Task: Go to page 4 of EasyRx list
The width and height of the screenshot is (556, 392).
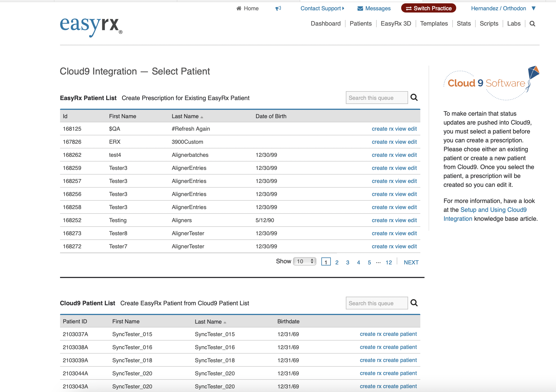Action: click(358, 262)
